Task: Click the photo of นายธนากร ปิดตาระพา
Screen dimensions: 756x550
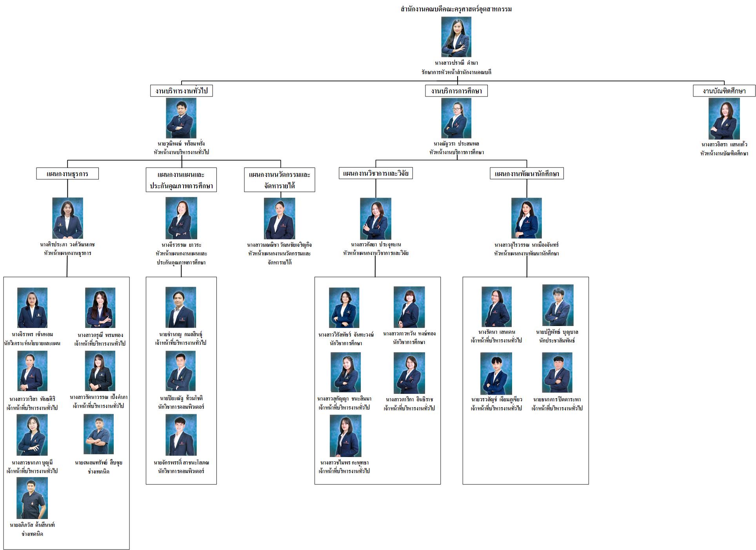Action: [557, 372]
